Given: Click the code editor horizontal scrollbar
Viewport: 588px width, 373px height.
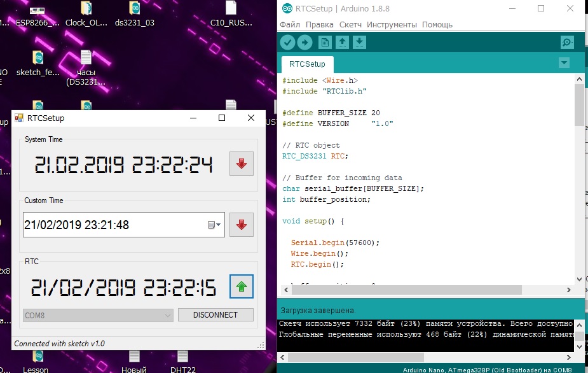Looking at the screenshot, I should tap(407, 290).
